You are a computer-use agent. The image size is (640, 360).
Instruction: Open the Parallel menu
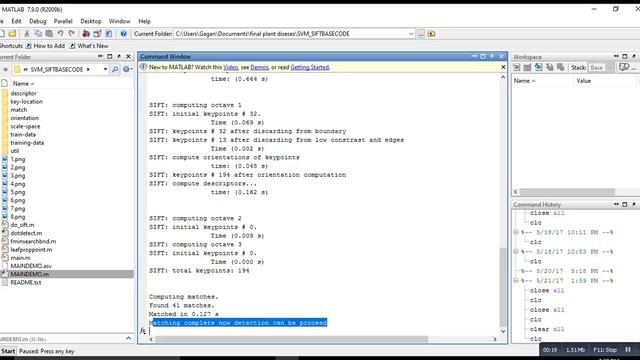tap(63, 21)
